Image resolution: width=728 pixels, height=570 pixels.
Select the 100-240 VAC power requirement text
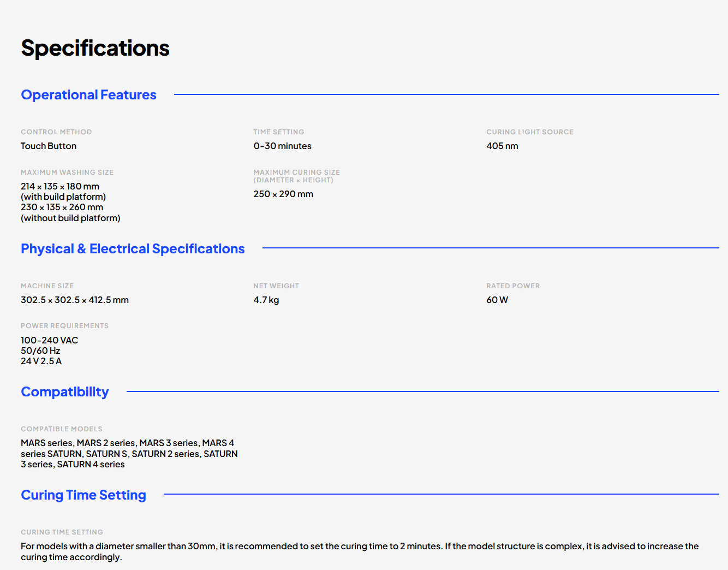pos(49,340)
